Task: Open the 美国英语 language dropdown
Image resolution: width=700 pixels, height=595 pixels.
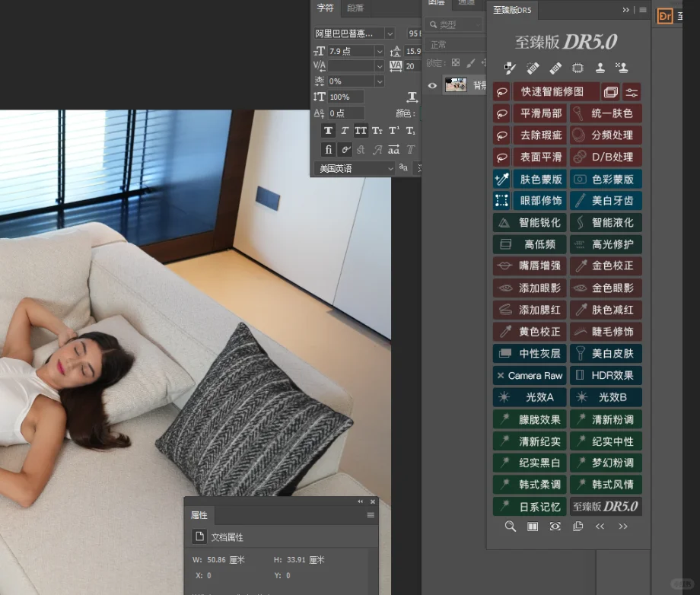Action: pos(355,168)
